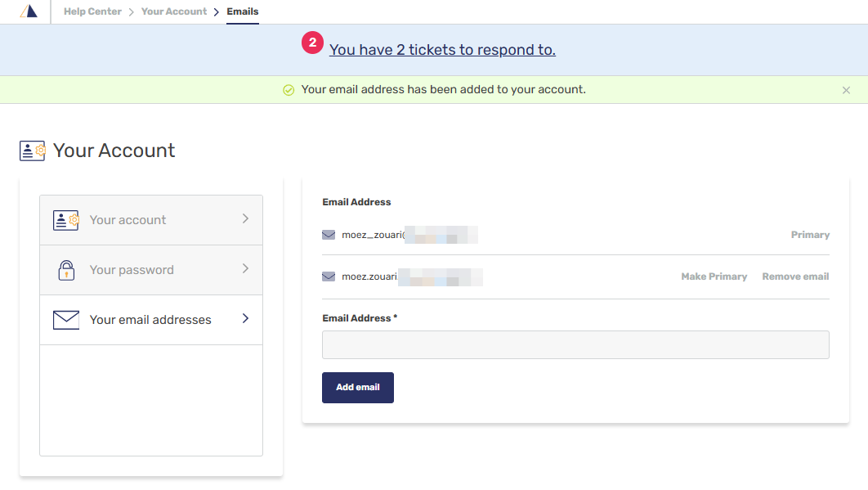Click the green success checkmark icon

289,90
